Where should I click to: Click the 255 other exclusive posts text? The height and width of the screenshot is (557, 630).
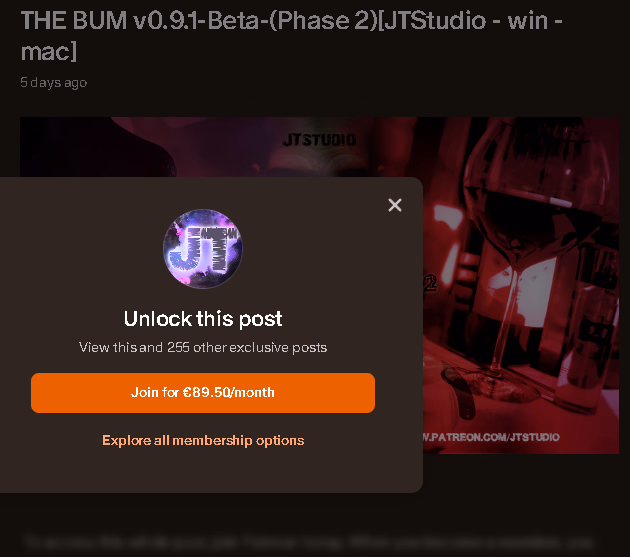(247, 347)
